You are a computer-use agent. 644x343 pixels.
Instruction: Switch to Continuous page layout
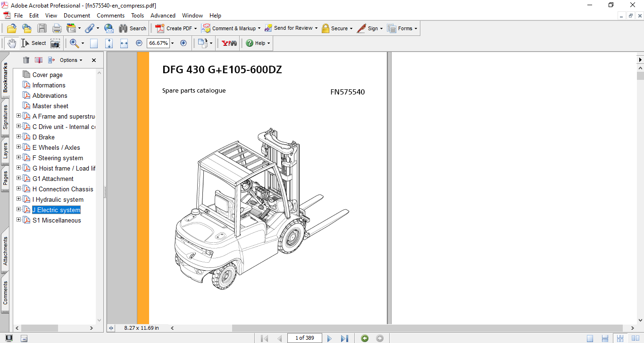(605, 338)
